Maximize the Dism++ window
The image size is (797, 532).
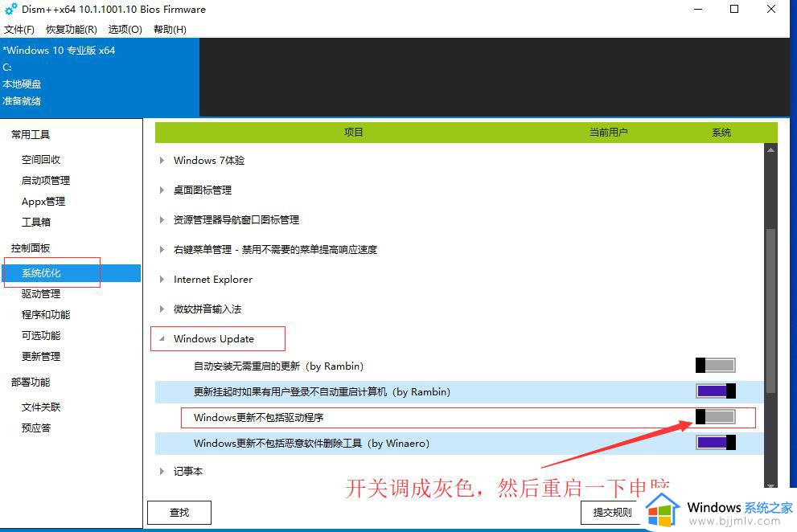click(x=734, y=9)
